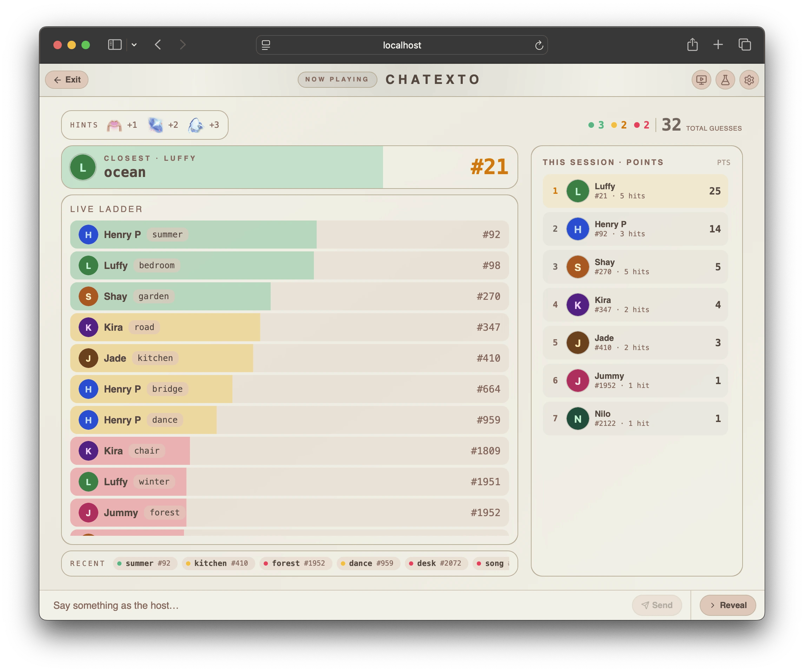
Task: Click the red guesses count indicator
Action: click(642, 125)
